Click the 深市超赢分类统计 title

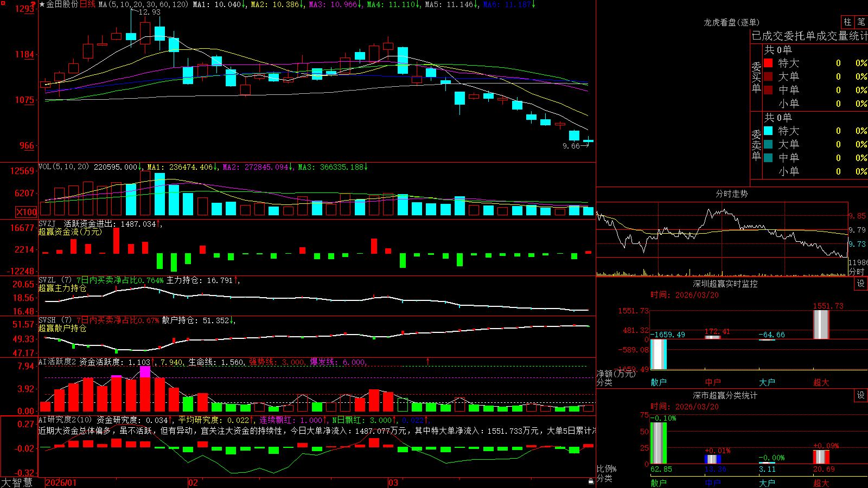pyautogui.click(x=725, y=395)
